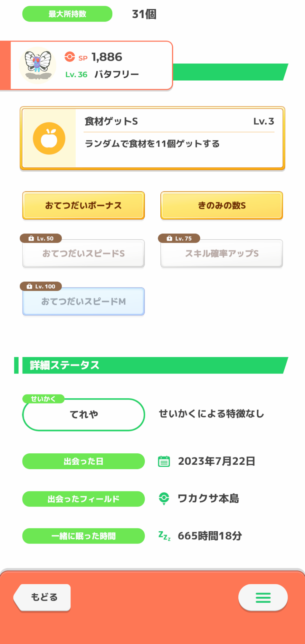This screenshot has height=644, width=305.
Task: Click the Lv. 100 lock badge
Action: point(41,286)
